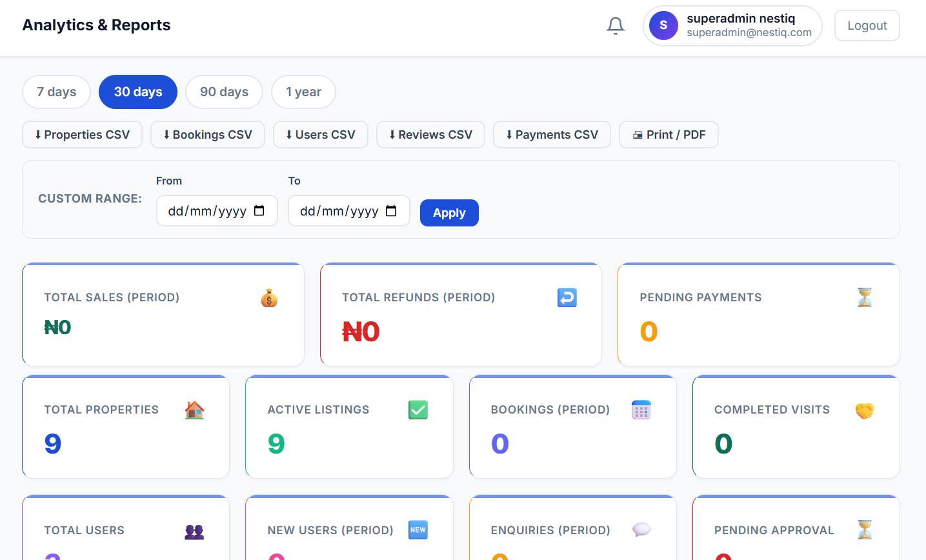Image resolution: width=926 pixels, height=560 pixels.
Task: Download the Payments CSV
Action: (552, 135)
